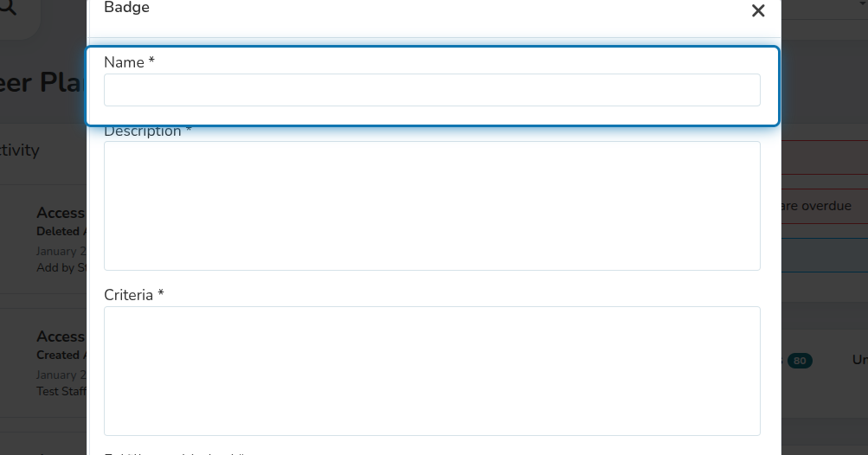Open the first Access activity entry
The image size is (868, 455).
[x=61, y=213]
